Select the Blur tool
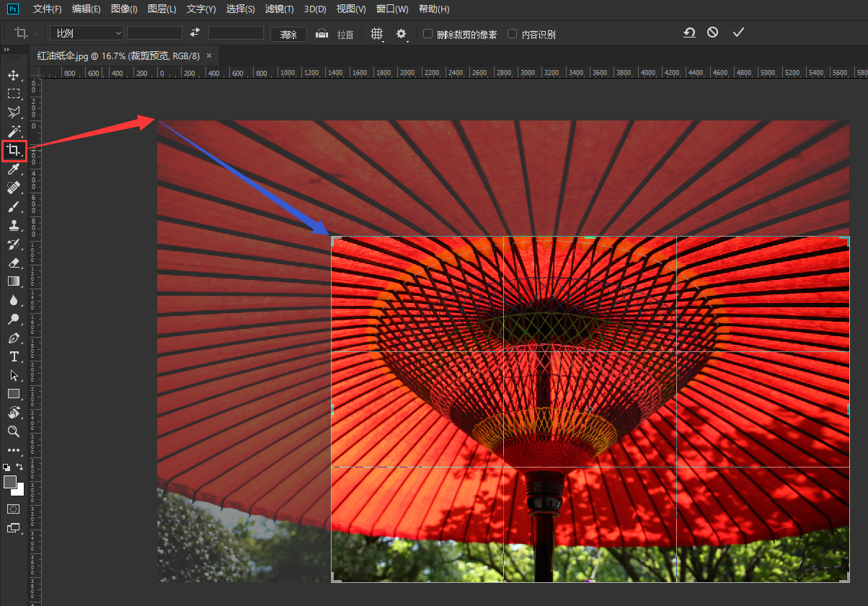Screen dimensions: 868x606 14,300
